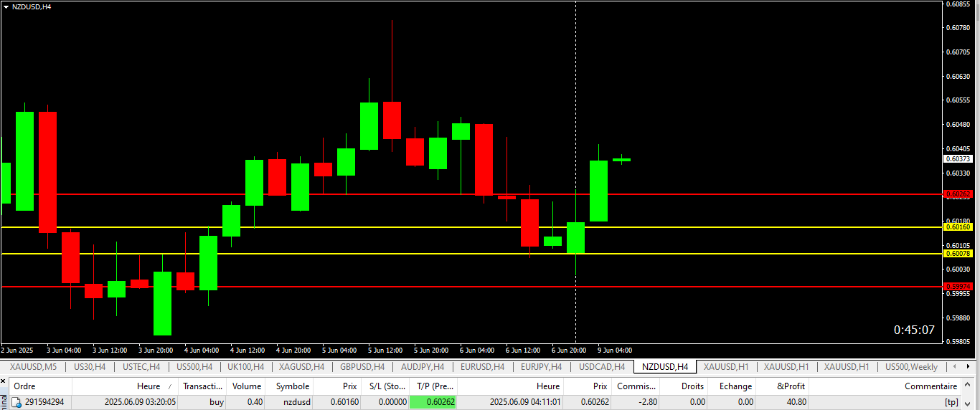
Task: Select the XAGUSD,H4 chart tab
Action: [x=301, y=367]
